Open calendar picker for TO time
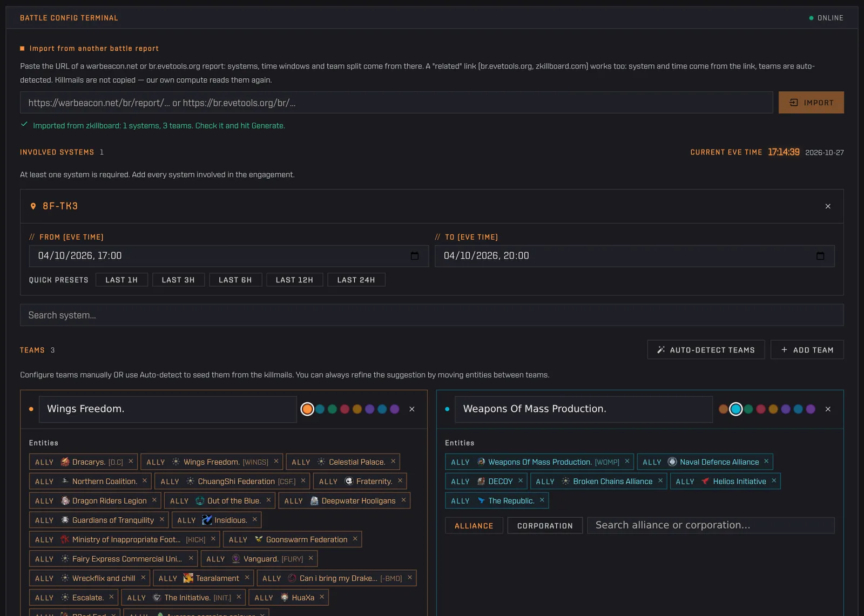 (x=820, y=256)
